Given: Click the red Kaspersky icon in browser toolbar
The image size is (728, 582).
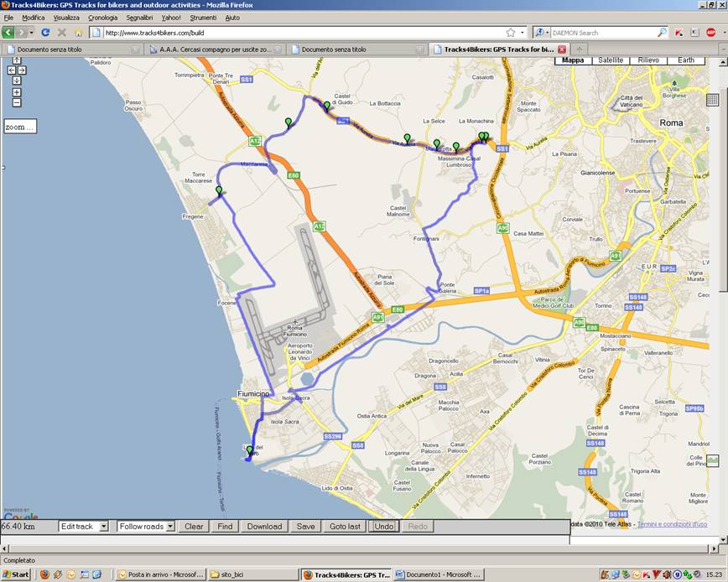Looking at the screenshot, I should (x=679, y=33).
